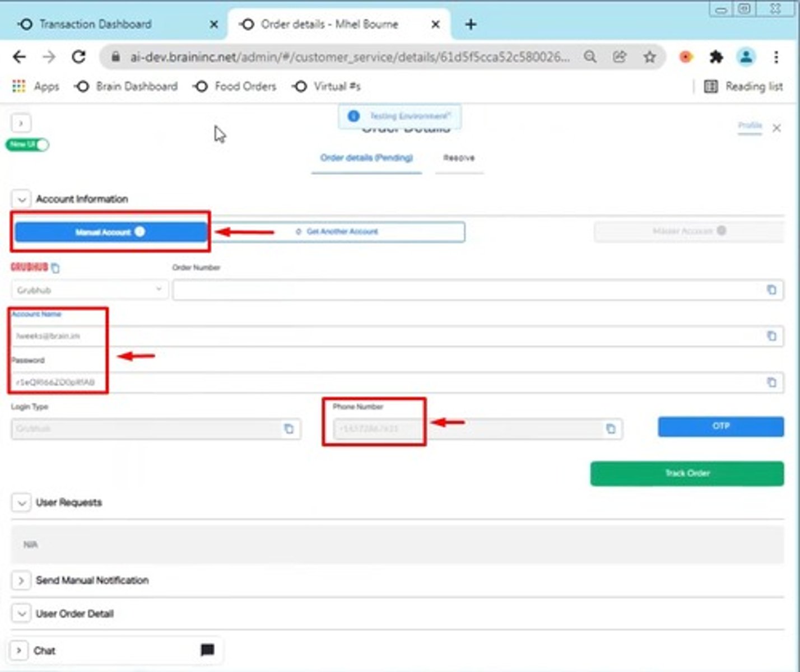Expand the Send Manual Notification section
The height and width of the screenshot is (672, 800).
(x=21, y=581)
